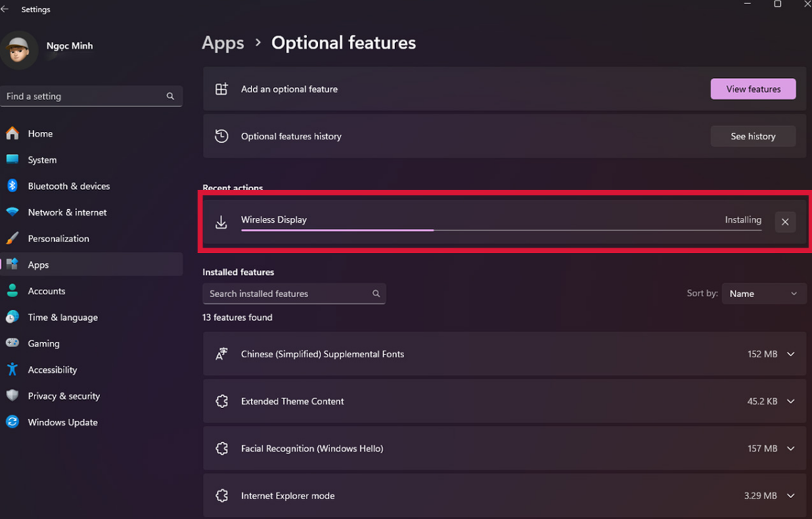Expand Chinese (Simplified) Supplemental Fonts entry
This screenshot has height=519, width=812.
tap(790, 354)
